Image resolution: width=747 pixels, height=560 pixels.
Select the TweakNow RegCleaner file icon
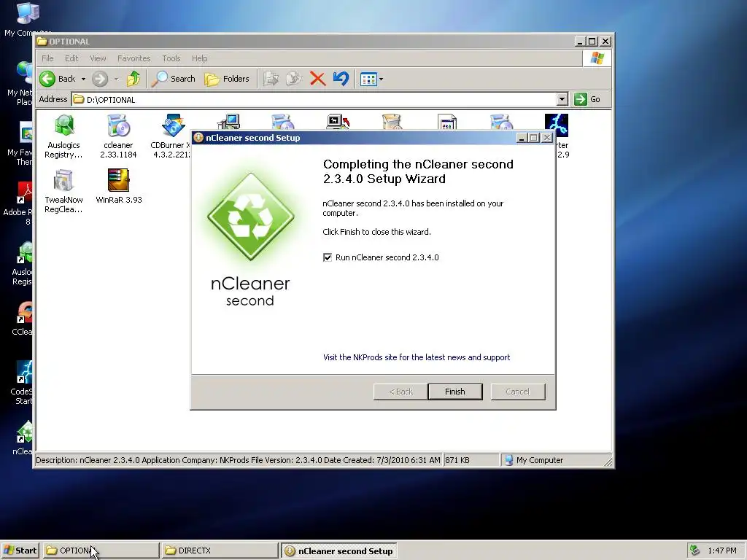pyautogui.click(x=63, y=181)
